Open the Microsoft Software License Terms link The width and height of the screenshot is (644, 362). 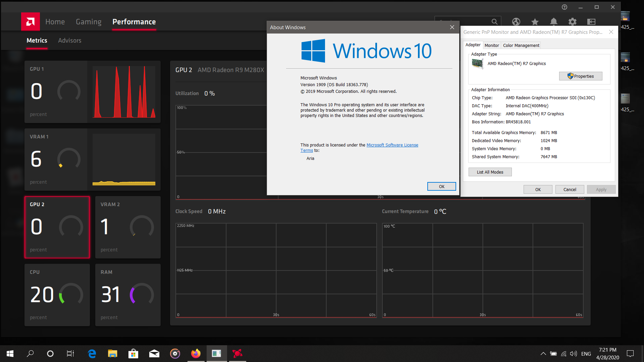tap(392, 145)
